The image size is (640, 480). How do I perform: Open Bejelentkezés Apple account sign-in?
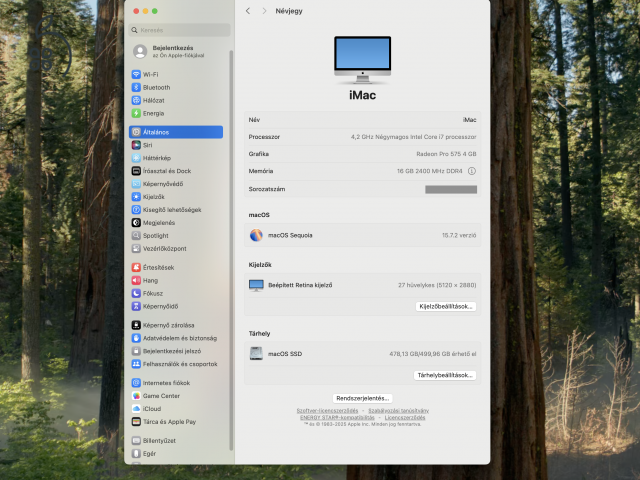169,51
